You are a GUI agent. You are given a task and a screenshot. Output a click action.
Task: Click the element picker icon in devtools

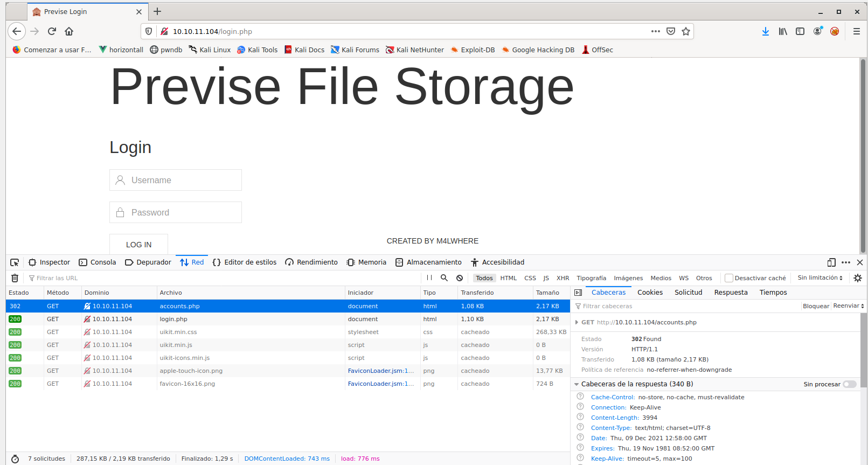pyautogui.click(x=15, y=262)
